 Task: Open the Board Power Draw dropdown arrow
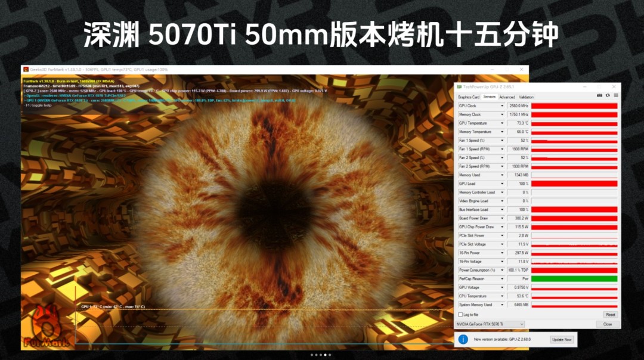502,218
